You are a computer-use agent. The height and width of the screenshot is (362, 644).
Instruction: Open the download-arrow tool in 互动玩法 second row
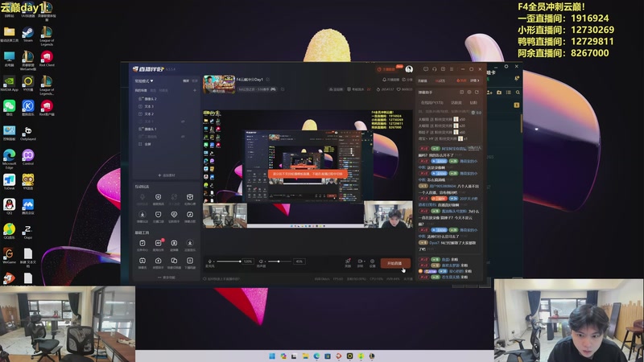click(142, 216)
